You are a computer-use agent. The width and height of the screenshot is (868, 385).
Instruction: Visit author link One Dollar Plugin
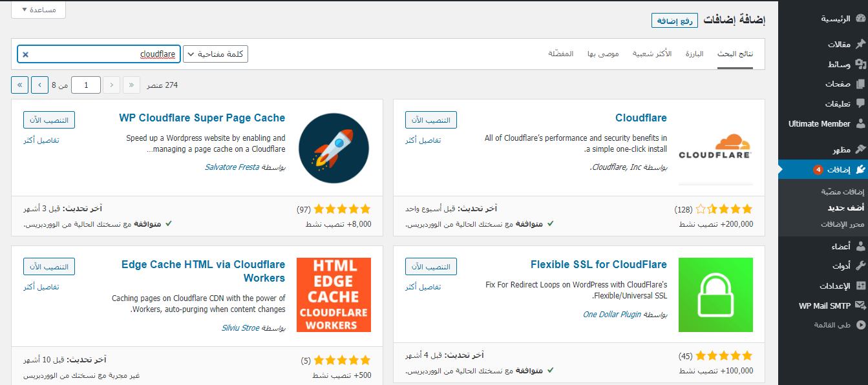tap(612, 315)
